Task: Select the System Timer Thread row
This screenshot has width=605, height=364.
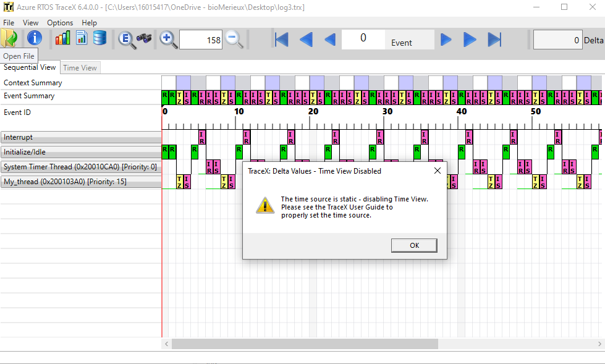Action: point(81,167)
